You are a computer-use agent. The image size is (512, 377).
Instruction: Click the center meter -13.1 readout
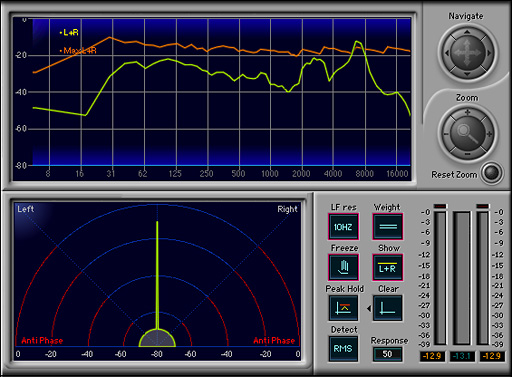click(461, 356)
